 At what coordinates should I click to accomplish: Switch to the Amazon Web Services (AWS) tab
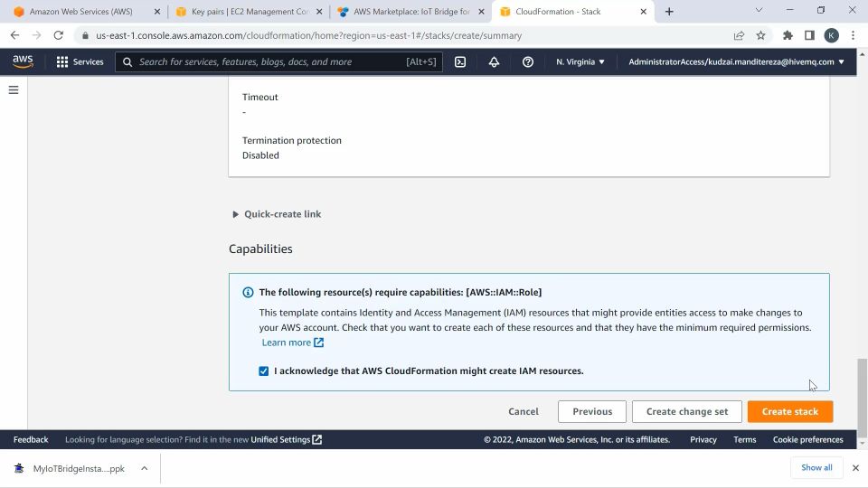(x=81, y=12)
